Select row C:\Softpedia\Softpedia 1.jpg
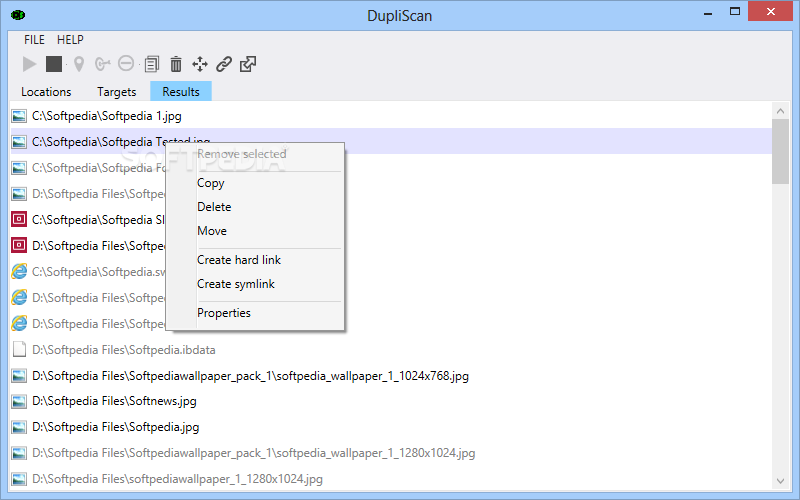The height and width of the screenshot is (500, 800). (391, 116)
